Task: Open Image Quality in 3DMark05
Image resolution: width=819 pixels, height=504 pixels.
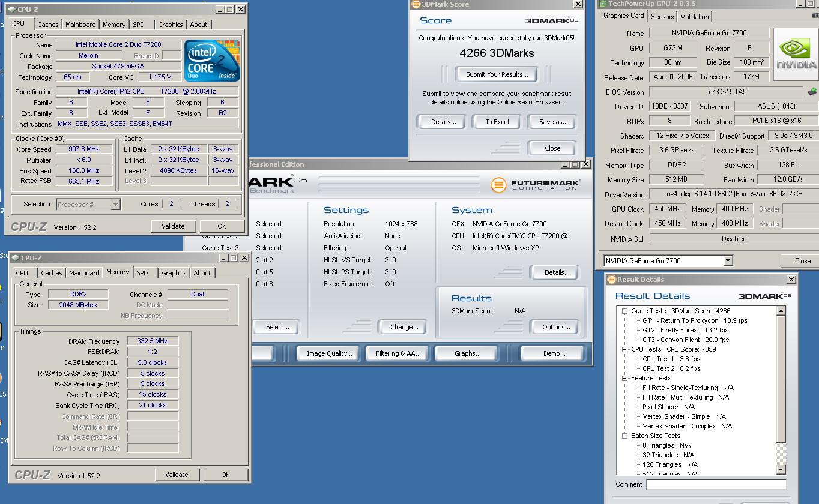Action: (x=329, y=353)
